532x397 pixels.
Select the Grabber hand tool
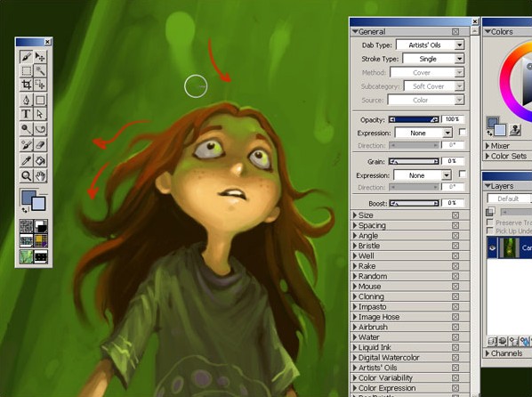(x=40, y=175)
